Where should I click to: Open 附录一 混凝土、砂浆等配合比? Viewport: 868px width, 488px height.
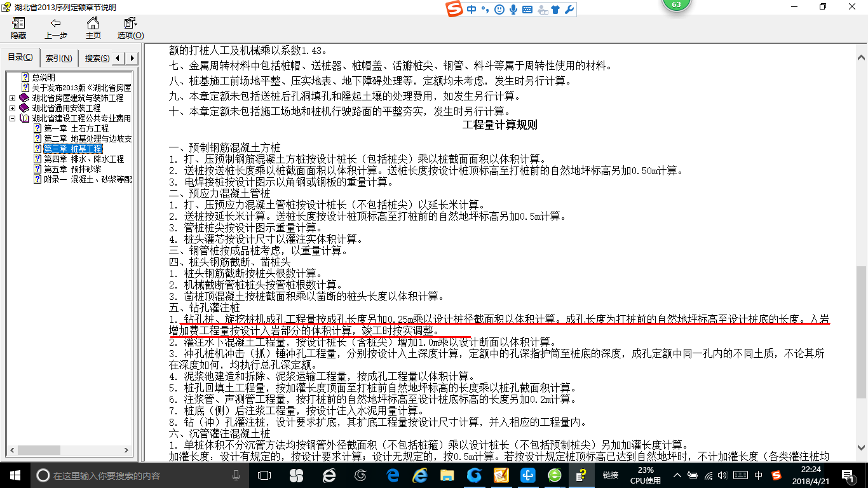(87, 179)
